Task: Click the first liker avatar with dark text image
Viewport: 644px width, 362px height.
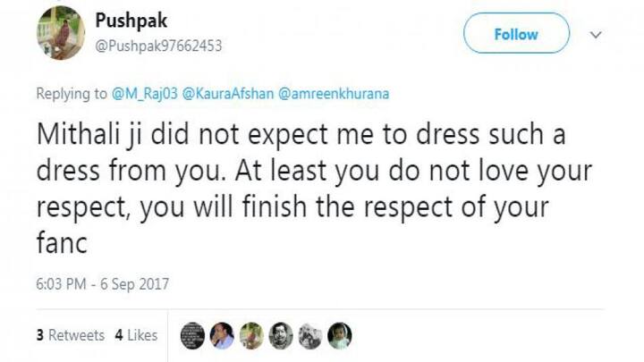Action: 194,335
